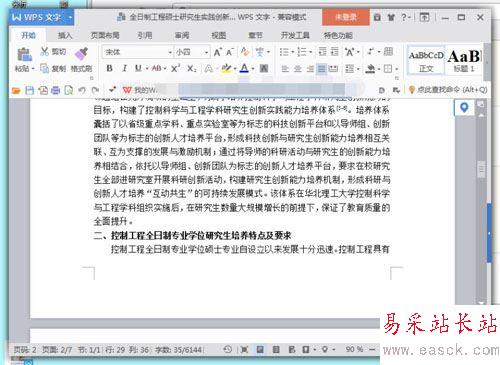
Task: Select the Format Painter brush
Action: [x=81, y=53]
